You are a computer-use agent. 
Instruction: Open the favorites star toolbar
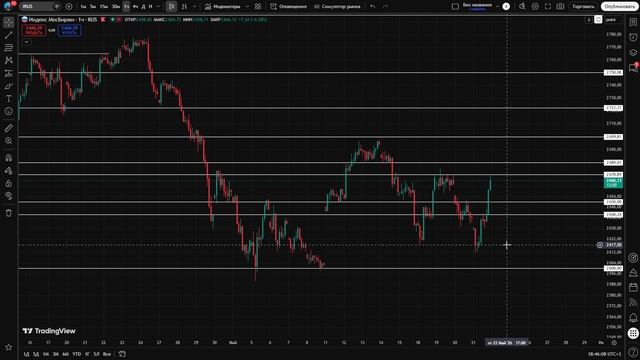(x=9, y=347)
